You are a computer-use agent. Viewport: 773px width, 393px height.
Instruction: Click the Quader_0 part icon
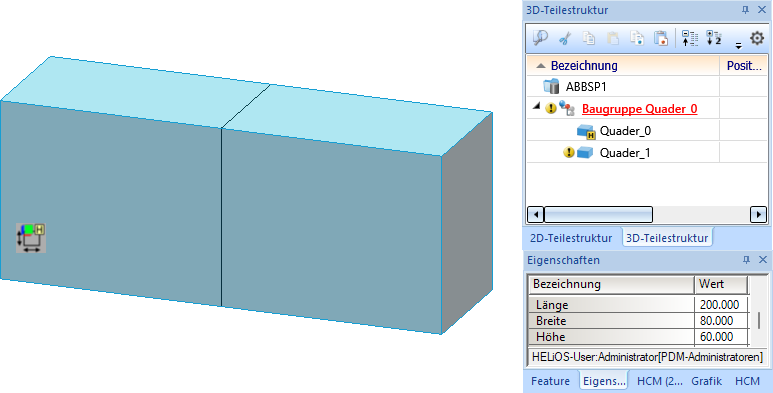click(x=587, y=132)
